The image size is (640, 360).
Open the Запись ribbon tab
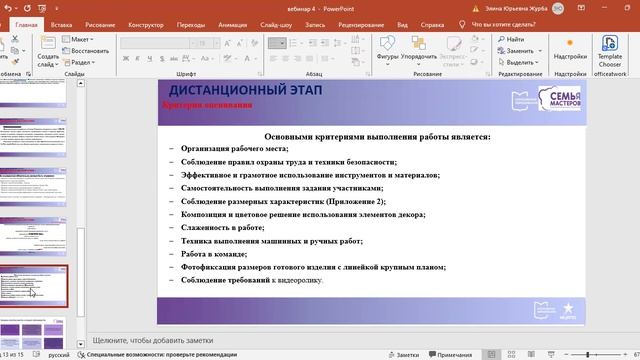315,25
